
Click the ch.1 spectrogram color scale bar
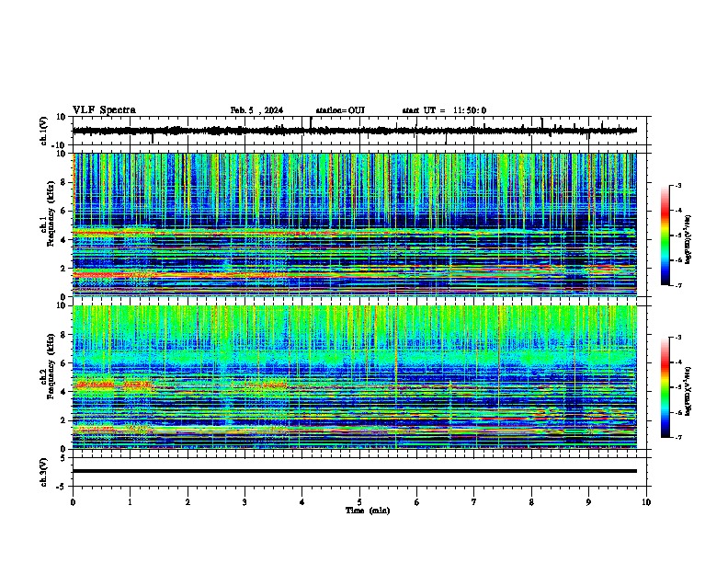[x=665, y=236]
